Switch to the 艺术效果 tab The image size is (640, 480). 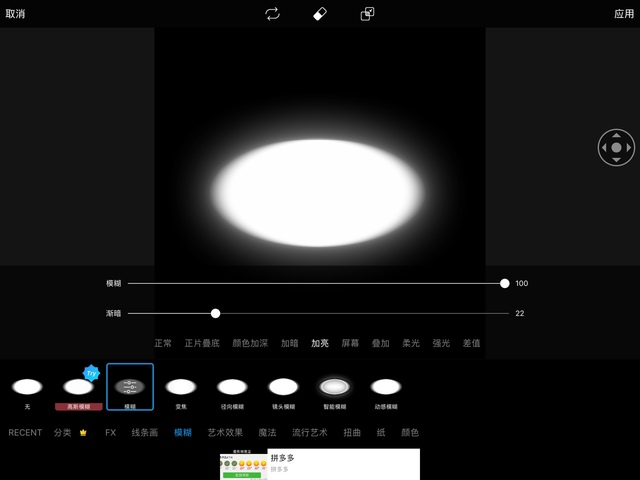(225, 433)
